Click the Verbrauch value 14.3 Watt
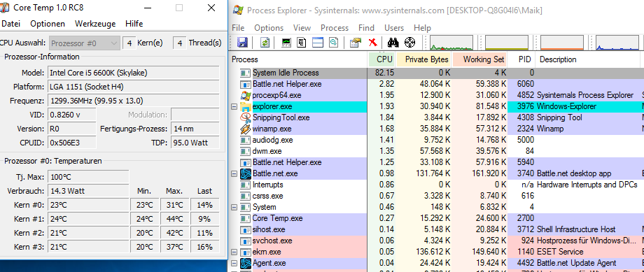 coord(88,191)
